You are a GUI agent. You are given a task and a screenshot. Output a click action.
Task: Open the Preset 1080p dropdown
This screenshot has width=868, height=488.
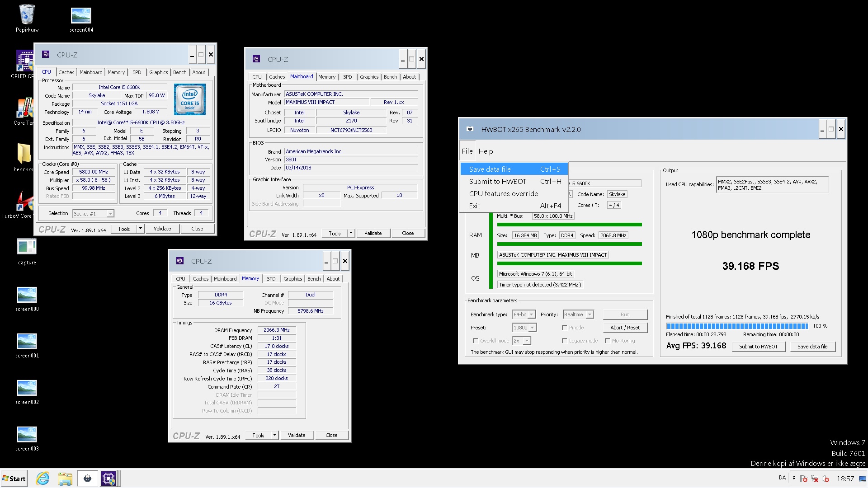(x=524, y=328)
